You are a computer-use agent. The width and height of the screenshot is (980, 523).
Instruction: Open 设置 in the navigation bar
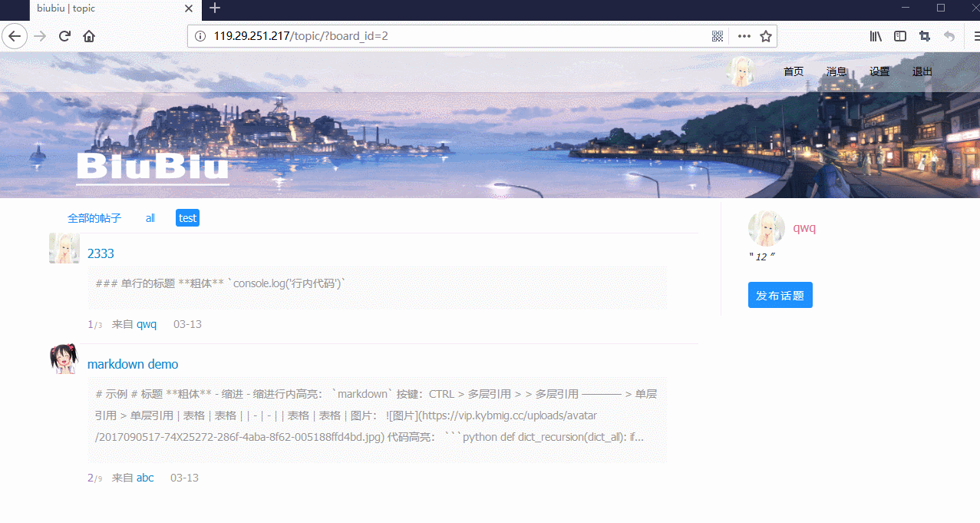point(879,71)
